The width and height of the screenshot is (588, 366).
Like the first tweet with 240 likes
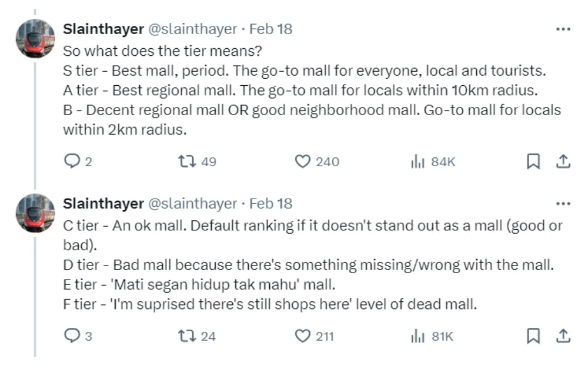click(x=302, y=162)
